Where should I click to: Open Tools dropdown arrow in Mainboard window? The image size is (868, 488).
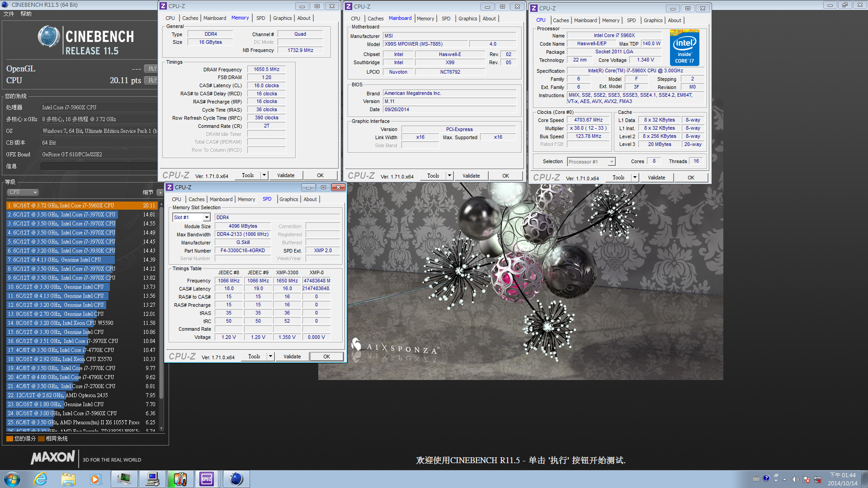pyautogui.click(x=449, y=176)
